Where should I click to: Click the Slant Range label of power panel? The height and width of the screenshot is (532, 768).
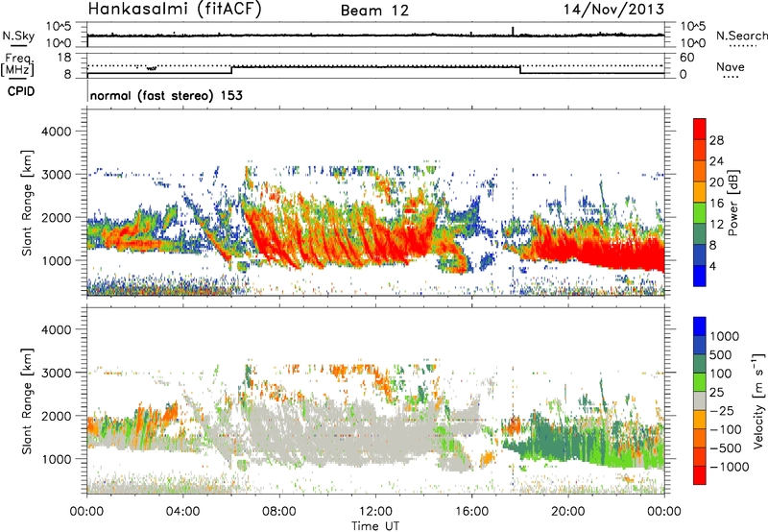(x=27, y=203)
